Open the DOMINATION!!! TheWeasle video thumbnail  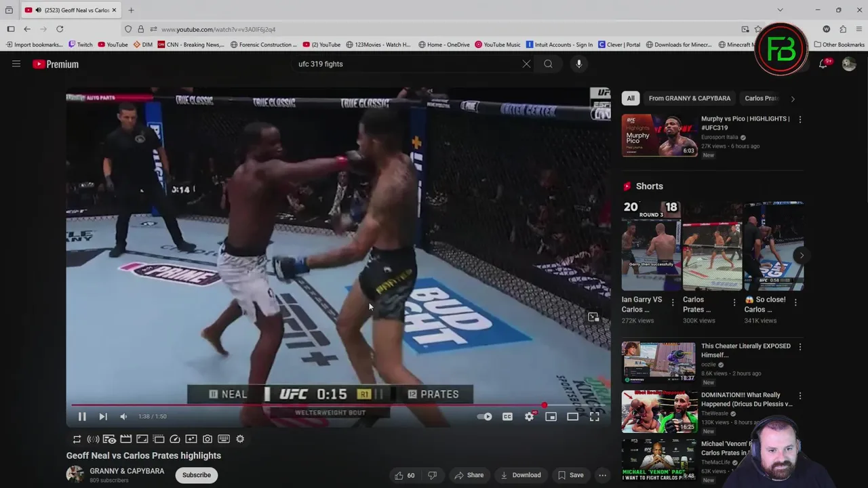click(x=659, y=411)
